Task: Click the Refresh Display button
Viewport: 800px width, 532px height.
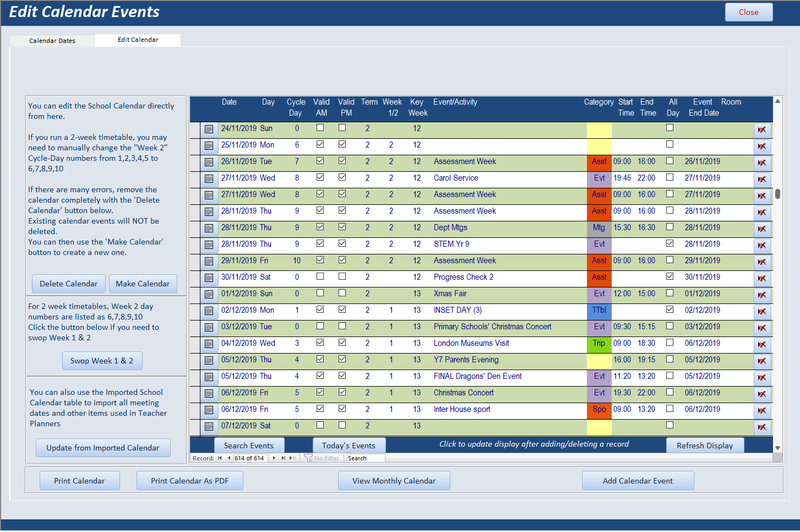Action: tap(705, 446)
